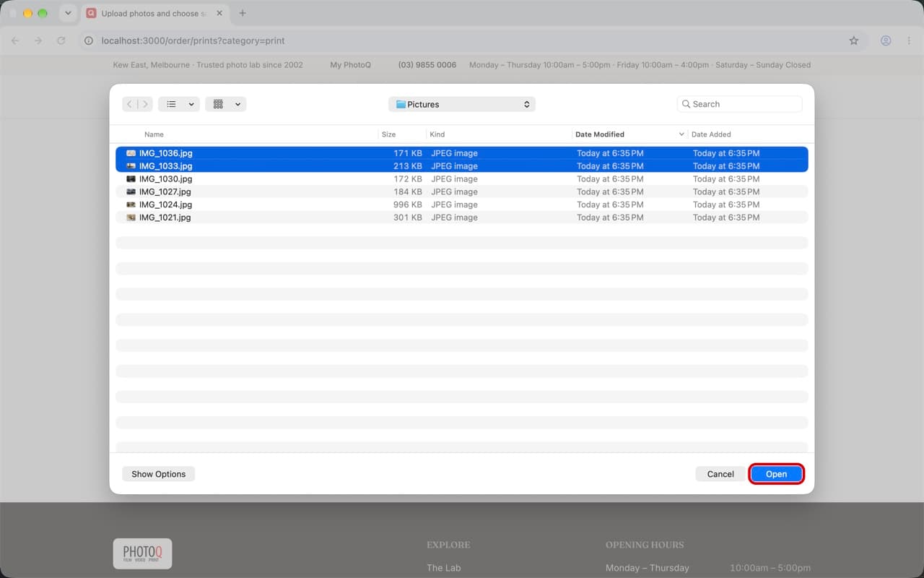Select file IMG_1024.jpg
This screenshot has height=578, width=924.
[x=462, y=204]
